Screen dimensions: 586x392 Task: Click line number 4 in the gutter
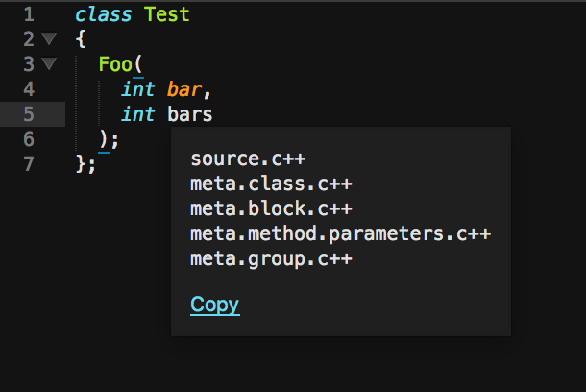tap(28, 90)
